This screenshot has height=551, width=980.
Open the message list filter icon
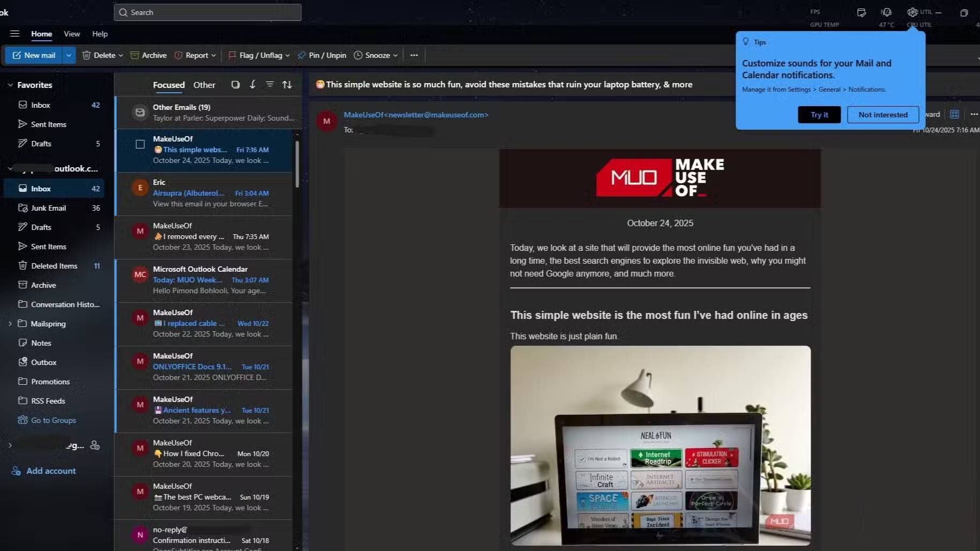(x=270, y=85)
